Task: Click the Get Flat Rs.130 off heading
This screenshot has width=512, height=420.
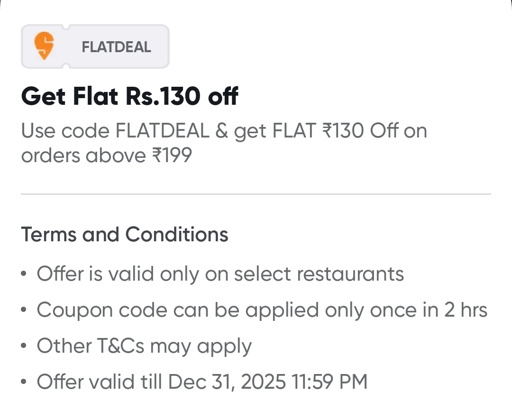Action: click(129, 97)
